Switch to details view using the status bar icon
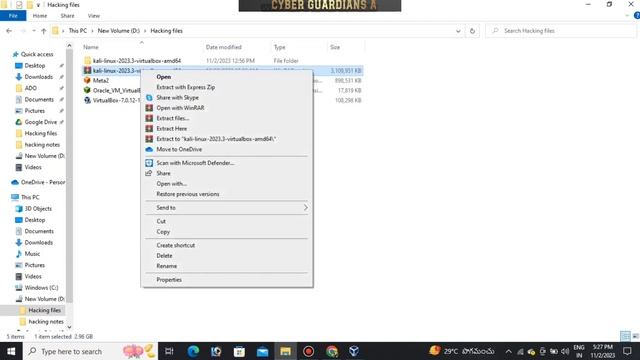 click(x=625, y=336)
